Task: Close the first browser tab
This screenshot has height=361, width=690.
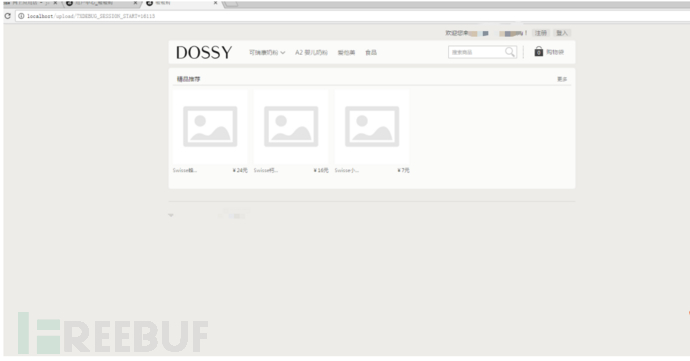Action: tap(55, 3)
